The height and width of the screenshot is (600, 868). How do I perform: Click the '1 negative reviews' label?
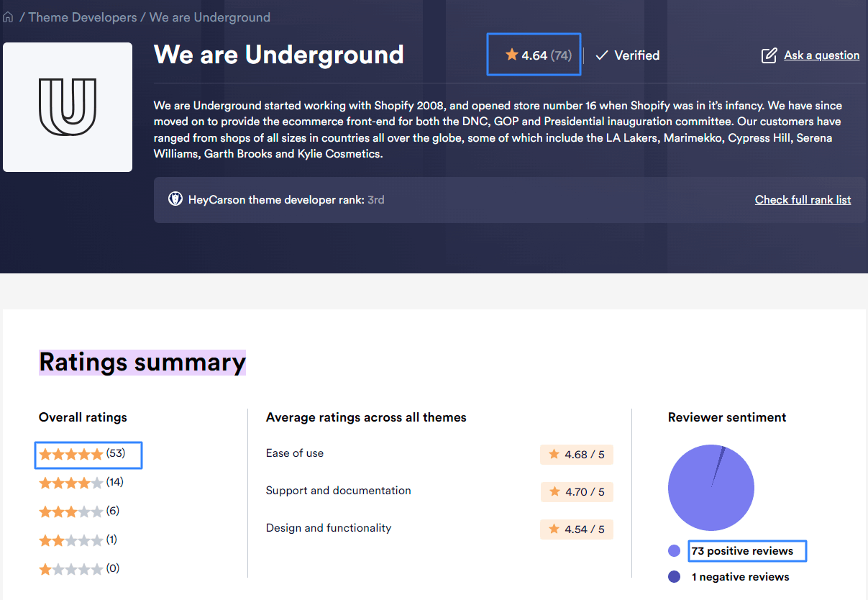741,577
